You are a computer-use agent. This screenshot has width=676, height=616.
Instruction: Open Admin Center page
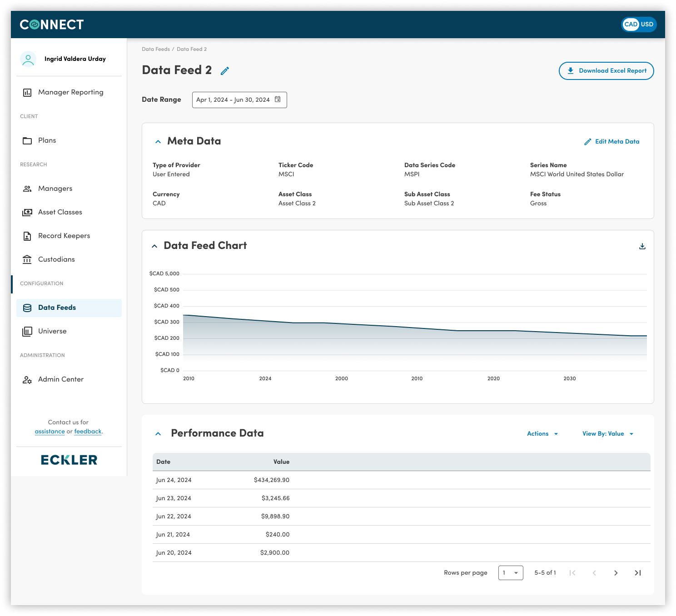click(61, 379)
